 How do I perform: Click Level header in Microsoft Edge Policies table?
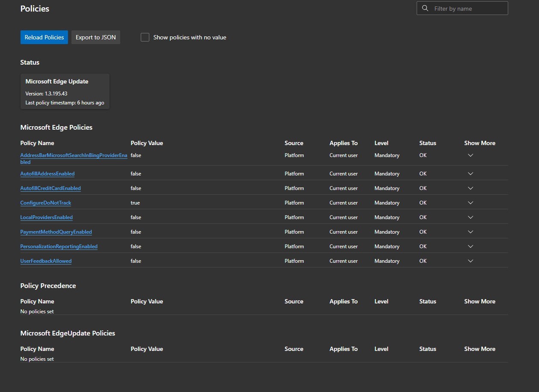pos(381,143)
